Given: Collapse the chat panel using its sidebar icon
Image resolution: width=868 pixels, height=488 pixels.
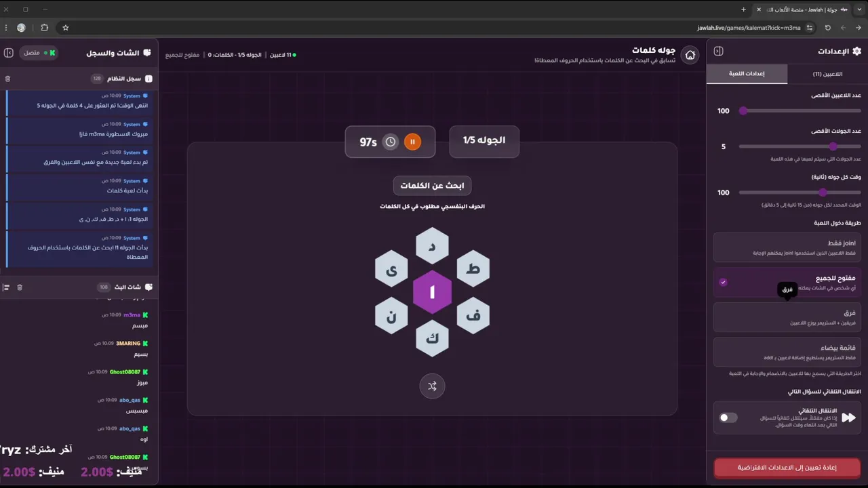Looking at the screenshot, I should click(9, 53).
